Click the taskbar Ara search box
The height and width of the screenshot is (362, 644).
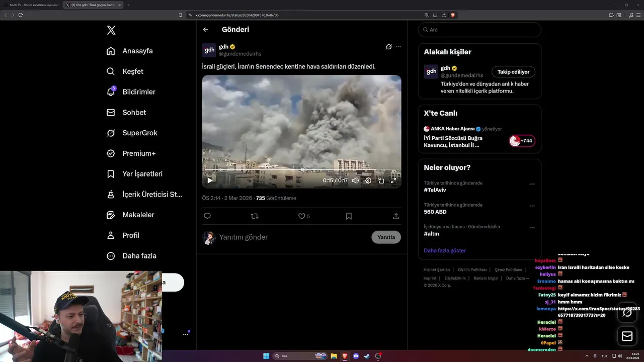(300, 356)
